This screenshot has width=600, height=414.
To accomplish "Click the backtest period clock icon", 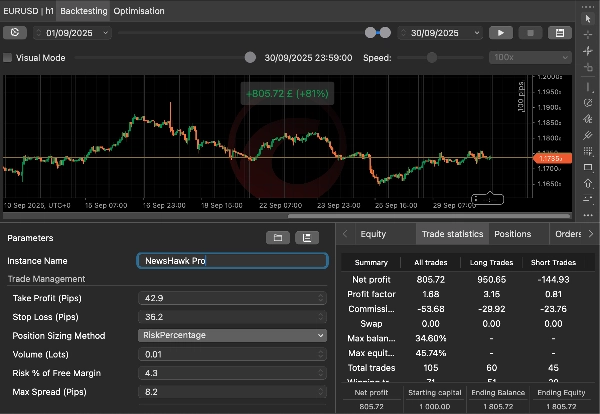I will point(14,32).
